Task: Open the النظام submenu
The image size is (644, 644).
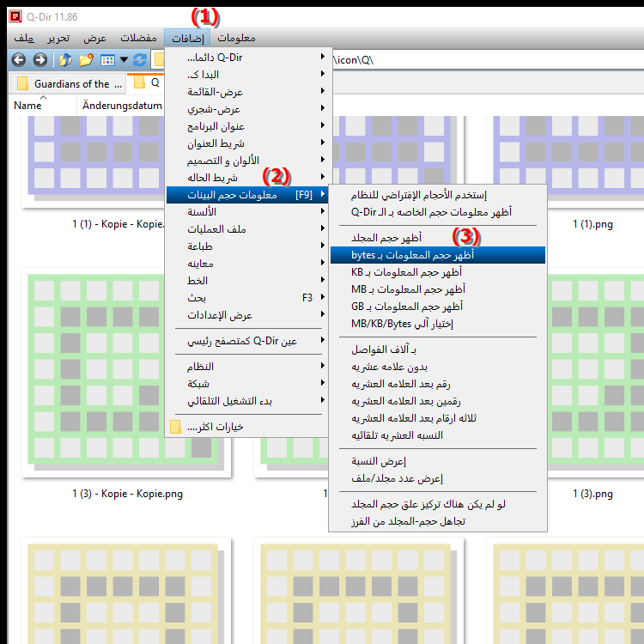Action: click(246, 367)
